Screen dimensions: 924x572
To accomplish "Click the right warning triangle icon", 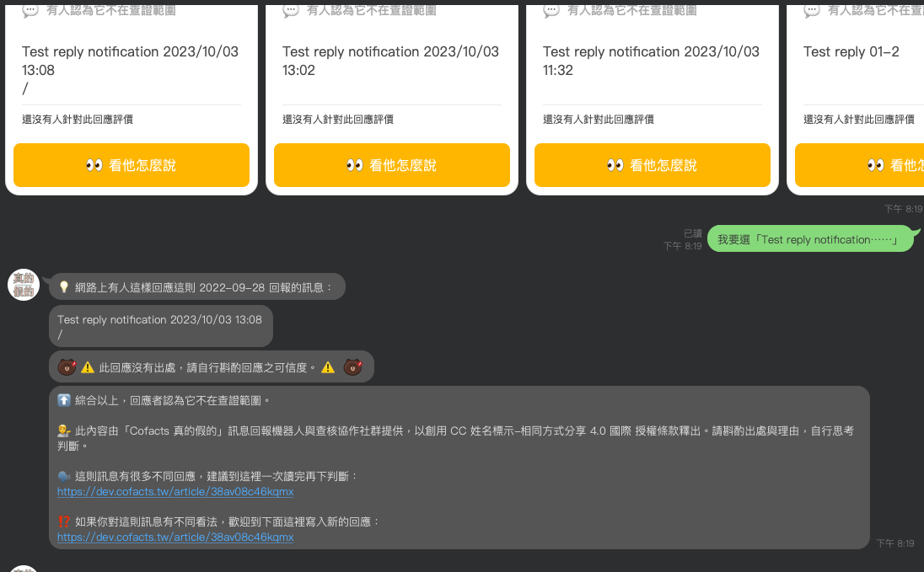I will (x=328, y=367).
